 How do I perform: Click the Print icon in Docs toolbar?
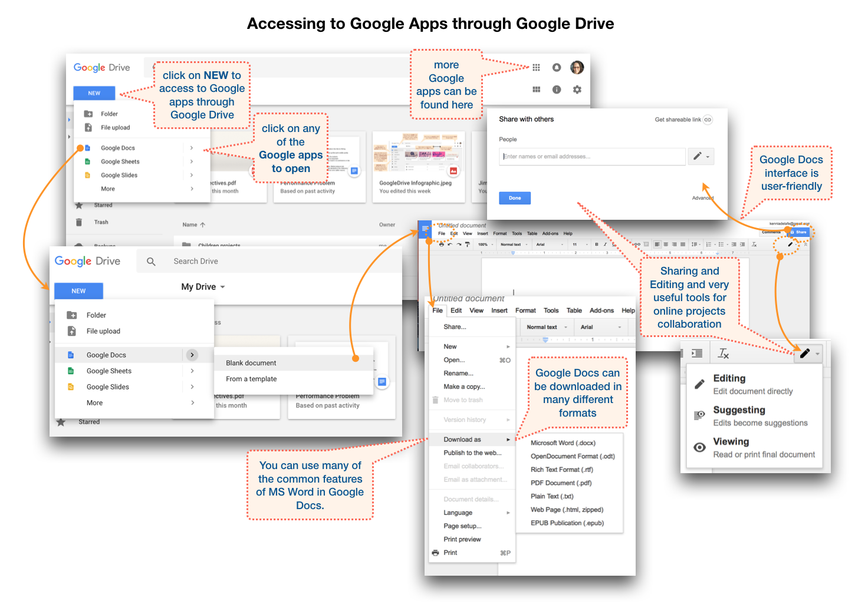click(442, 245)
